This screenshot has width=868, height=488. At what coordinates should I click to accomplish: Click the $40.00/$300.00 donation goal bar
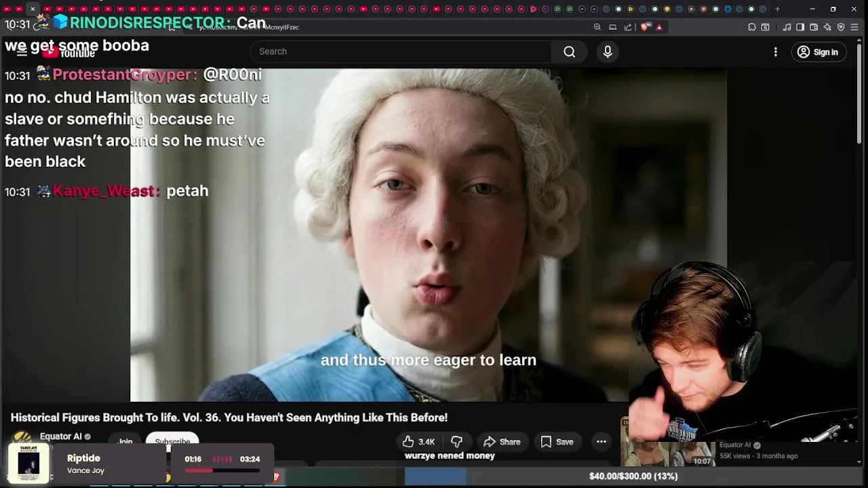tap(633, 476)
